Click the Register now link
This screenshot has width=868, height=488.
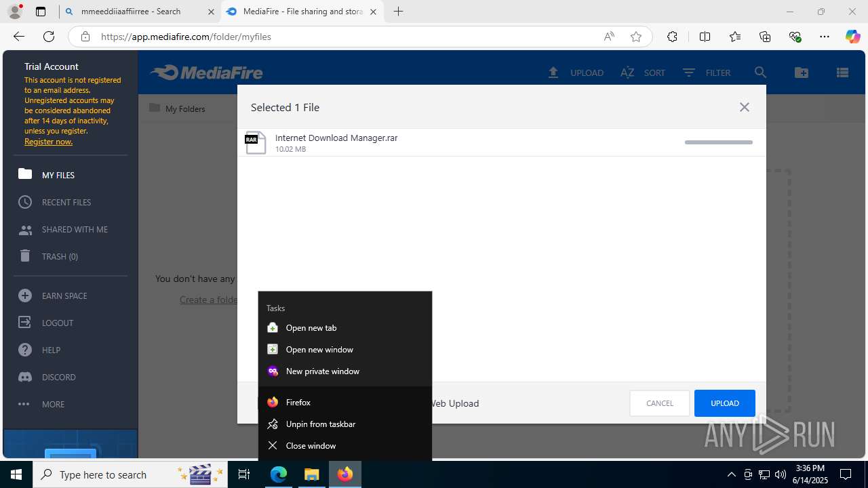48,142
